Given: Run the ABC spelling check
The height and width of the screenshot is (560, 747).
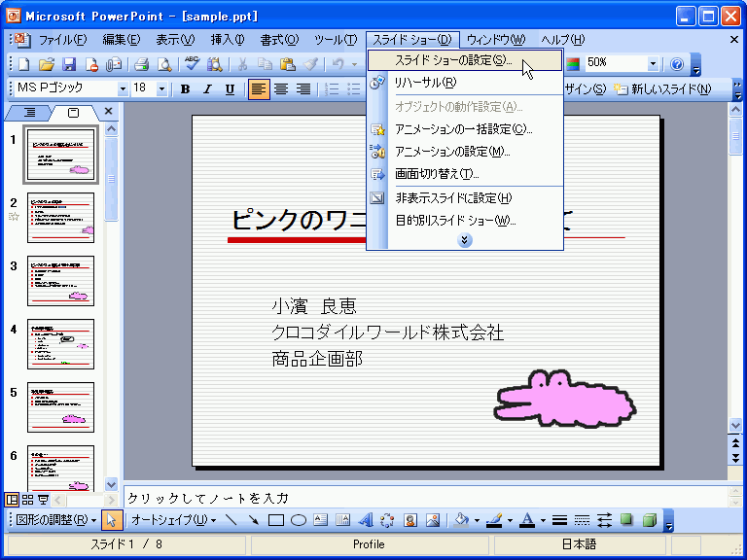Looking at the screenshot, I should tap(192, 64).
